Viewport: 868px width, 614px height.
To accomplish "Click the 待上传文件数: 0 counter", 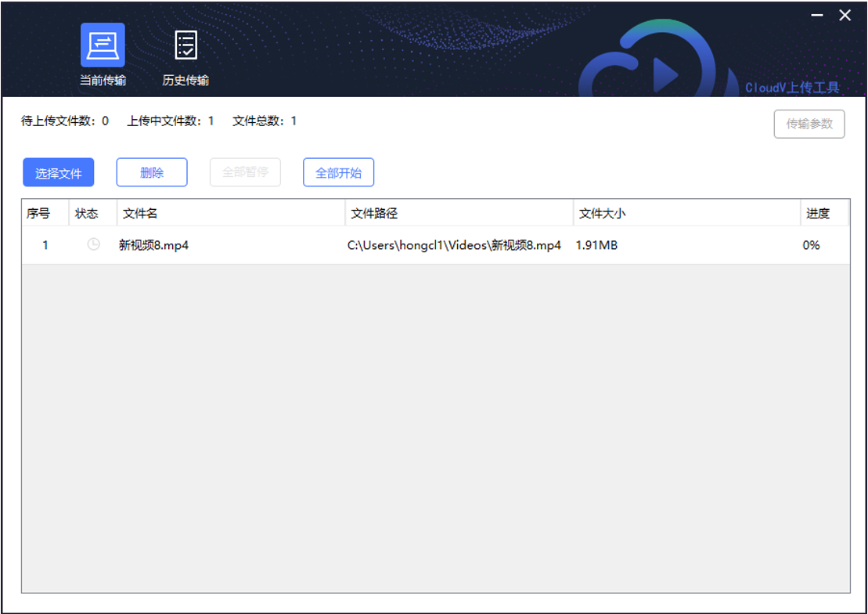I will pyautogui.click(x=65, y=121).
